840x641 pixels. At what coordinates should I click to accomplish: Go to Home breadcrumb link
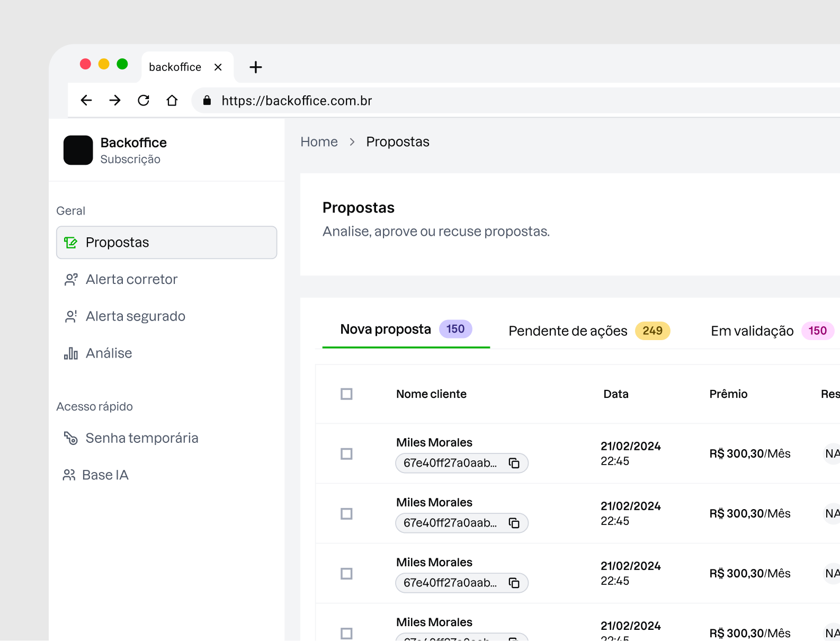pyautogui.click(x=319, y=142)
